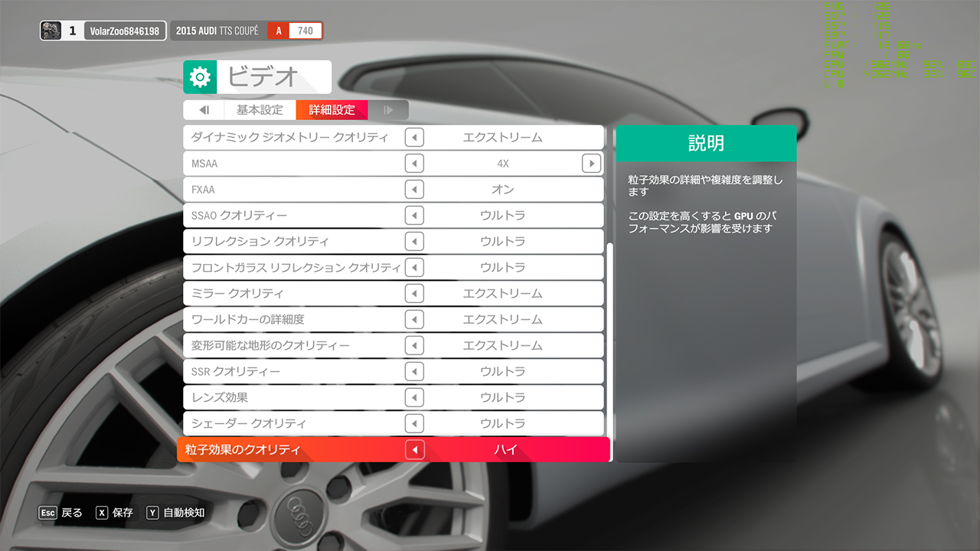
Task: Decrease ダイナミック ジオメトリー クオリティ with left arrow
Action: [x=413, y=138]
